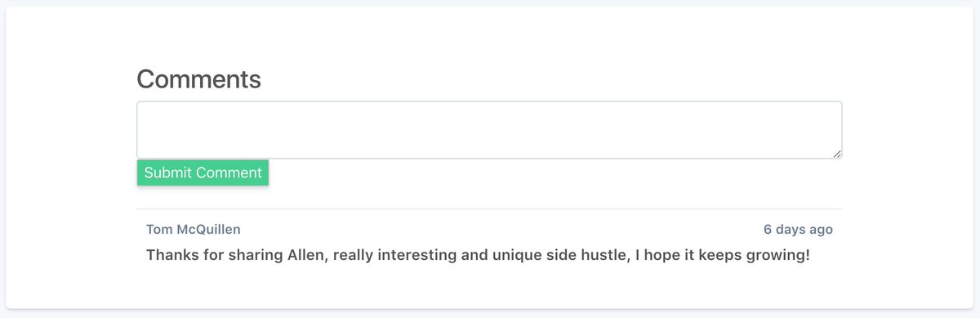The image size is (980, 318).
Task: Click the diagonal resize handle of the textarea
Action: coord(836,153)
